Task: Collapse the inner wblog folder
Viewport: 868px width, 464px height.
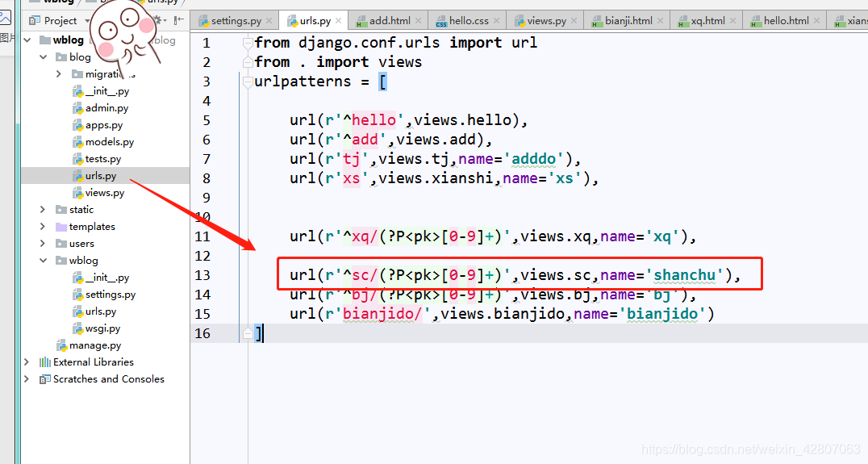Action: tap(44, 260)
